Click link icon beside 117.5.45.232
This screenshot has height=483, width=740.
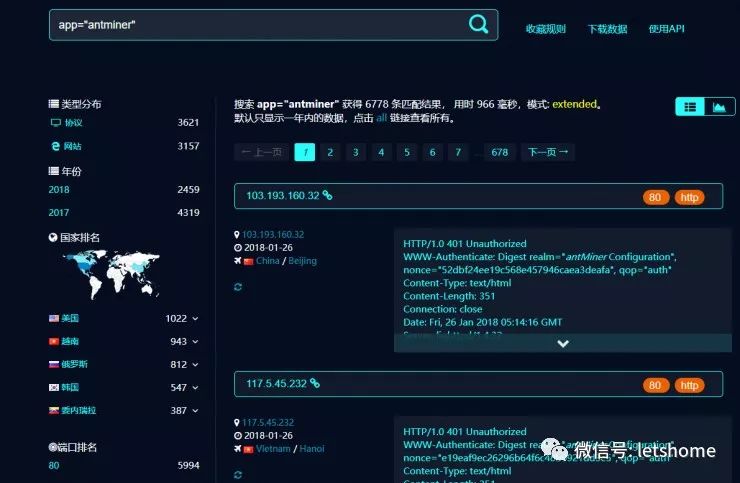click(x=315, y=383)
